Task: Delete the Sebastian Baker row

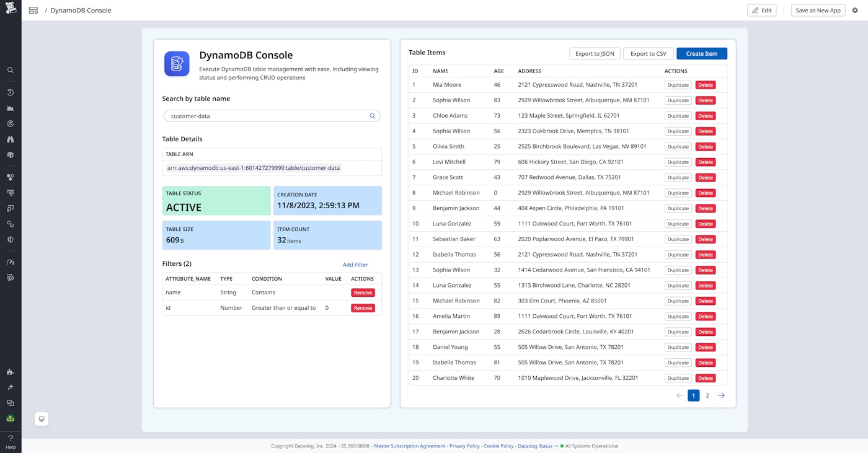Action: pos(705,239)
